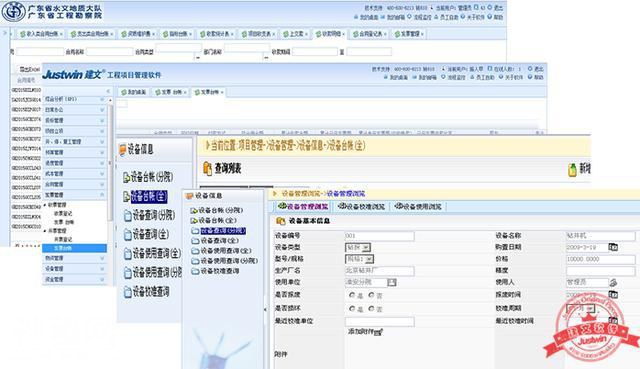
Task: Open the 设备类型 dropdown
Action: click(x=366, y=247)
